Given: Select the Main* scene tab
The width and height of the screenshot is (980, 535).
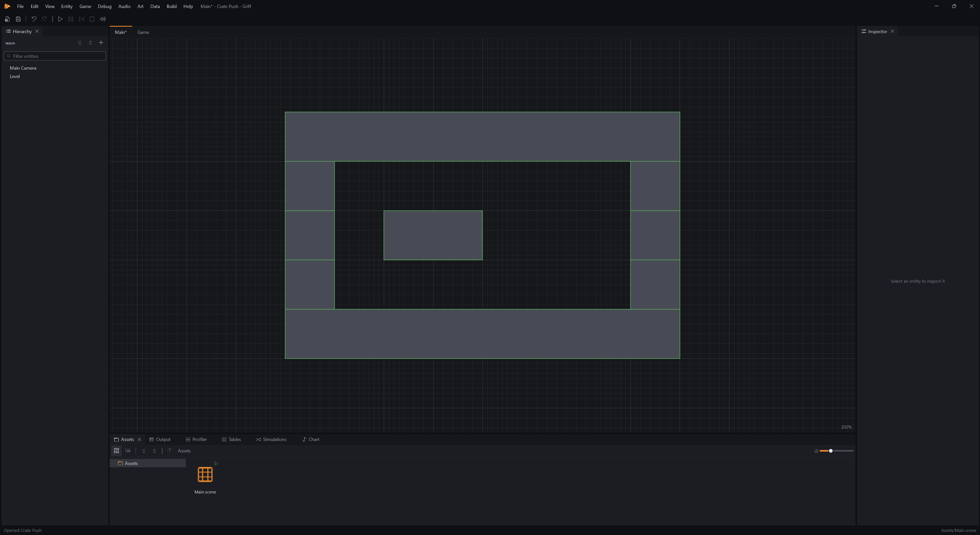Looking at the screenshot, I should pos(121,32).
